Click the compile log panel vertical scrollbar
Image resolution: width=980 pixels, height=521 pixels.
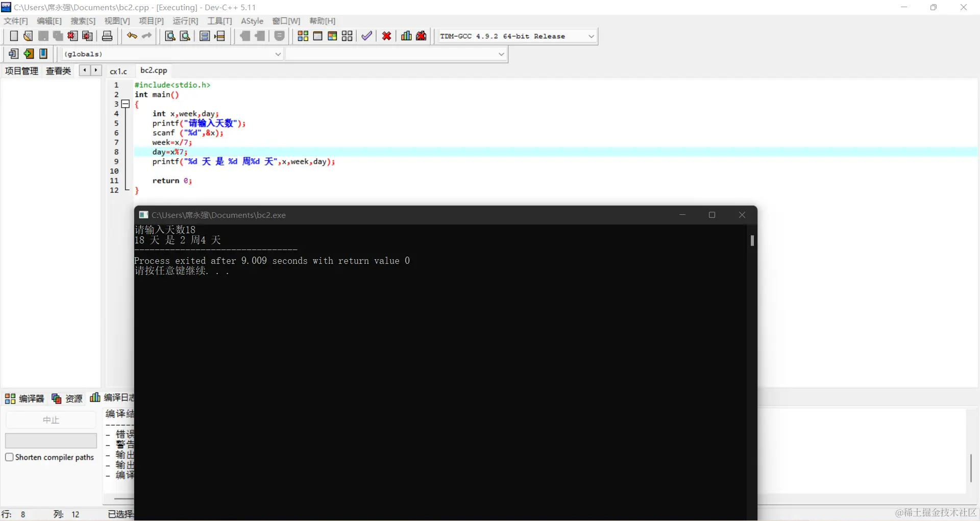971,468
